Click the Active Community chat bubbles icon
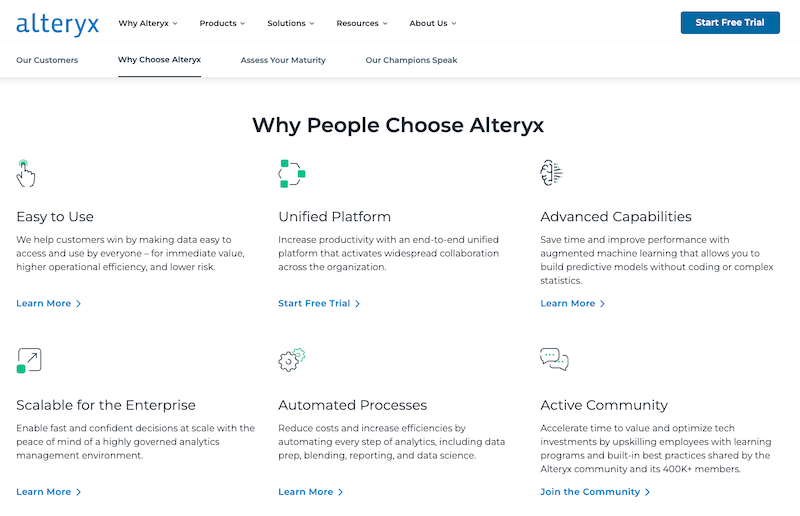The image size is (800, 516). (x=554, y=359)
